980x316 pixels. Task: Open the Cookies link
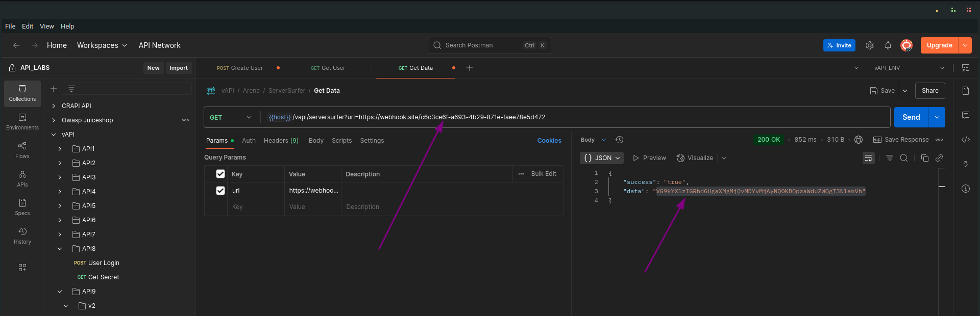pyautogui.click(x=549, y=141)
